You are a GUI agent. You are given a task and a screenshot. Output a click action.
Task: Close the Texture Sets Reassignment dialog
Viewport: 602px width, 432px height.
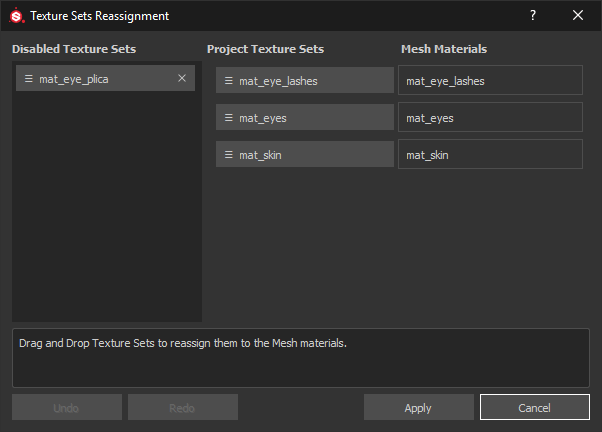(578, 15)
